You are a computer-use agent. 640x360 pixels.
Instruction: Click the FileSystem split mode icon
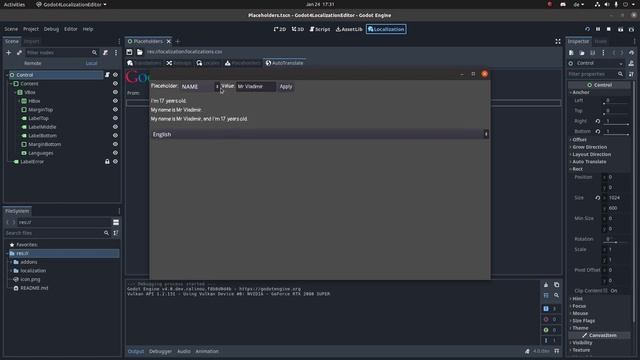pyautogui.click(x=116, y=222)
